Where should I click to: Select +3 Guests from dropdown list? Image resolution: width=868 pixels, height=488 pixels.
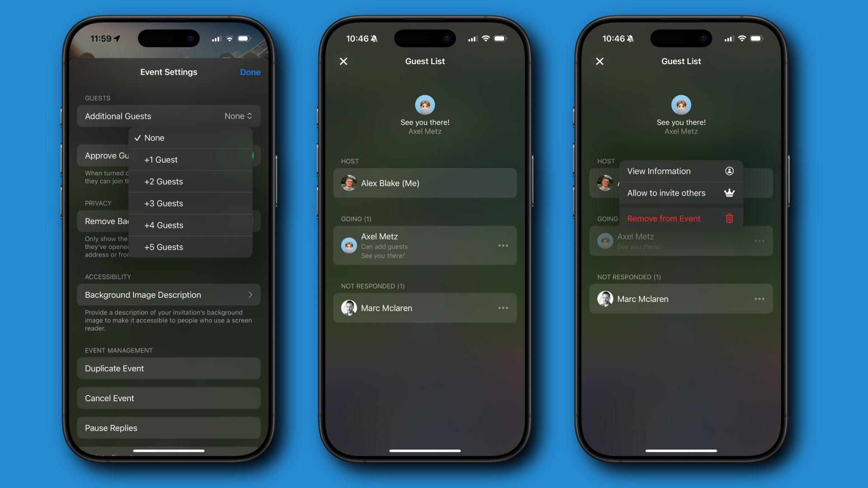click(x=163, y=203)
